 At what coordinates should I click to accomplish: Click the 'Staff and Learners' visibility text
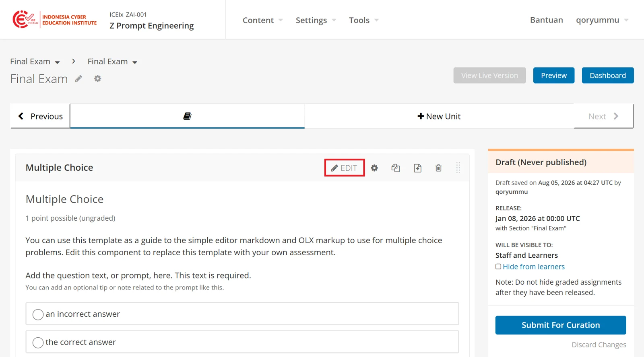[526, 256]
